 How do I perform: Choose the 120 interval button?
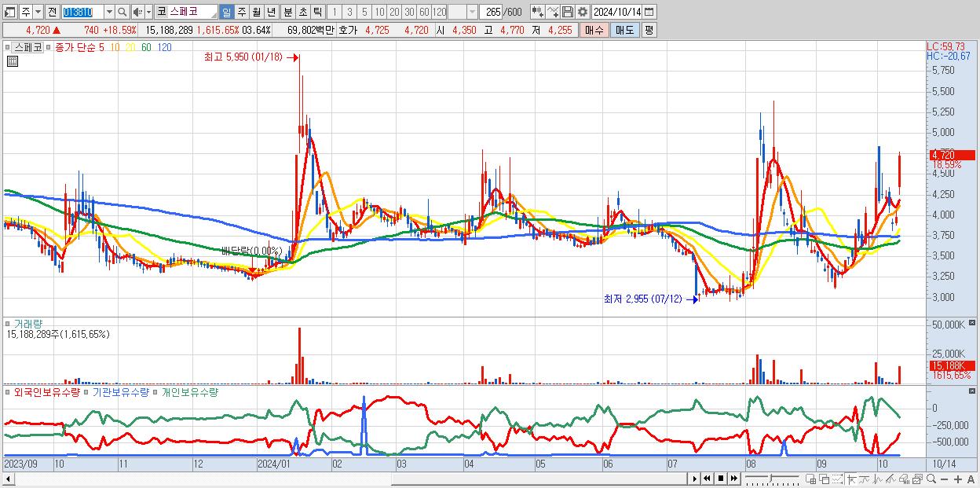click(x=439, y=12)
